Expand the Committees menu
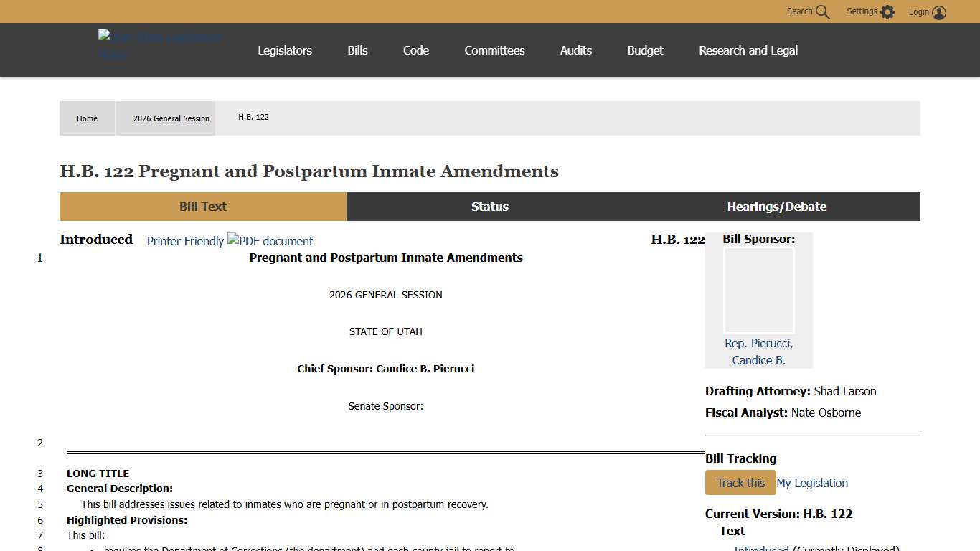 coord(494,50)
